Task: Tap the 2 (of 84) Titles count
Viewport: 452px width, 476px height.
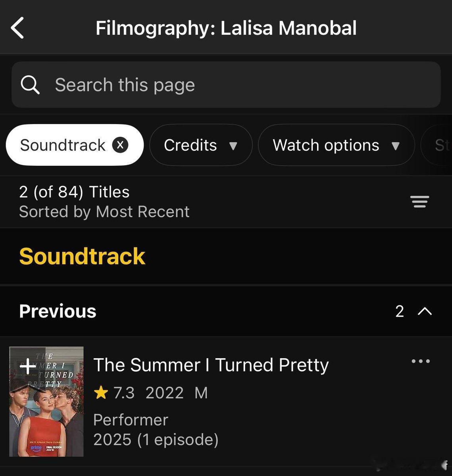Action: coord(74,192)
